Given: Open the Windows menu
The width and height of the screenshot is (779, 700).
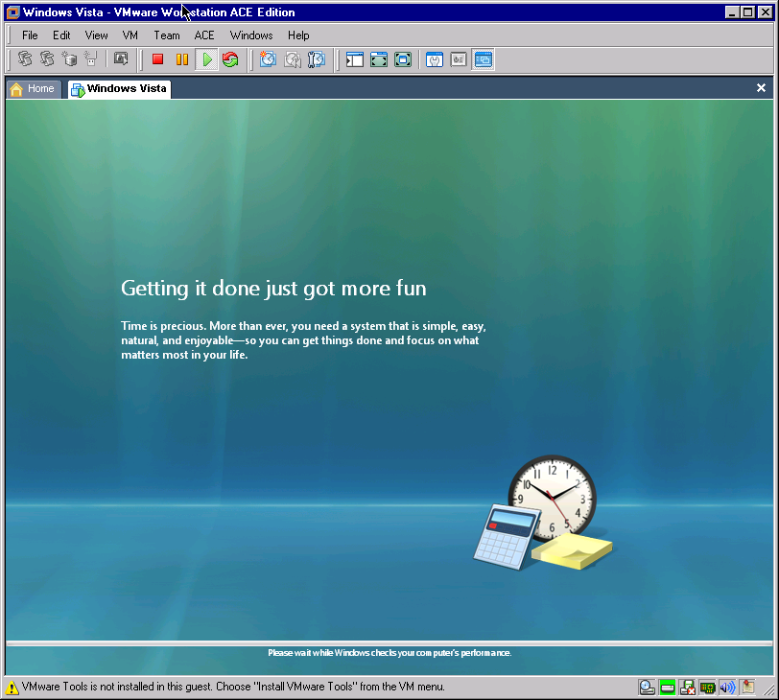Looking at the screenshot, I should pyautogui.click(x=251, y=35).
